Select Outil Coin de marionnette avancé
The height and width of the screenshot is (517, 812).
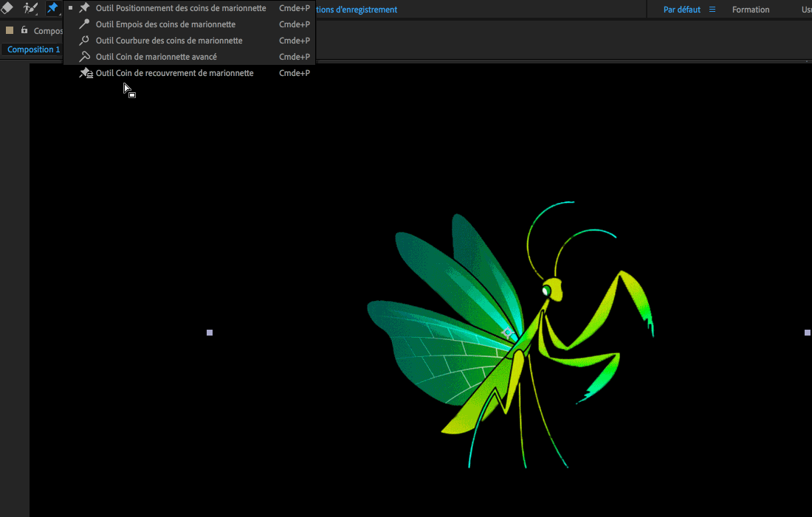156,57
